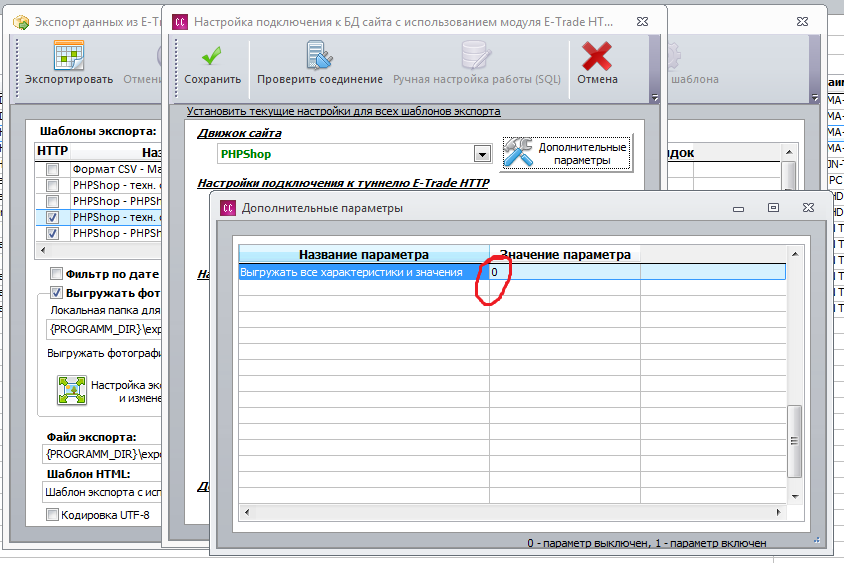Select the Название параметра column header
The height and width of the screenshot is (563, 844).
point(364,254)
